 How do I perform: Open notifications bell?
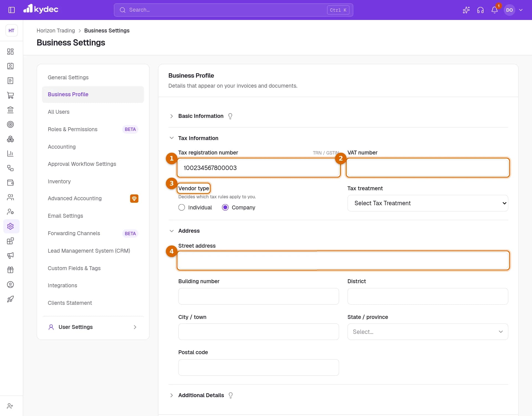(494, 10)
